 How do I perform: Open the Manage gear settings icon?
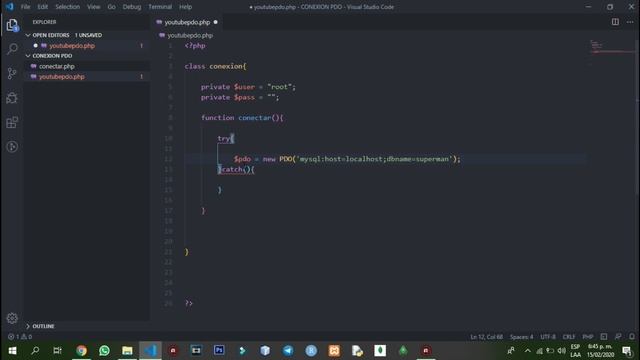[12, 318]
